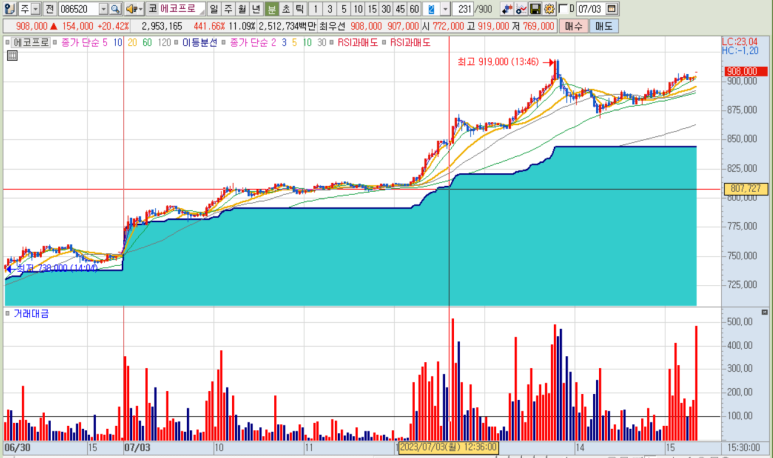
Task: Select the 분 minute chart period
Action: [x=272, y=9]
